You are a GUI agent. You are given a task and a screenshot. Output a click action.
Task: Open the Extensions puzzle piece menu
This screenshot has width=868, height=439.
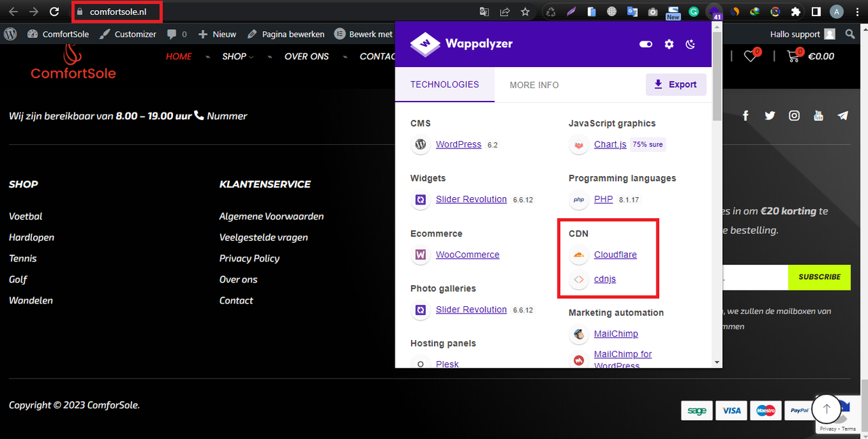click(795, 12)
